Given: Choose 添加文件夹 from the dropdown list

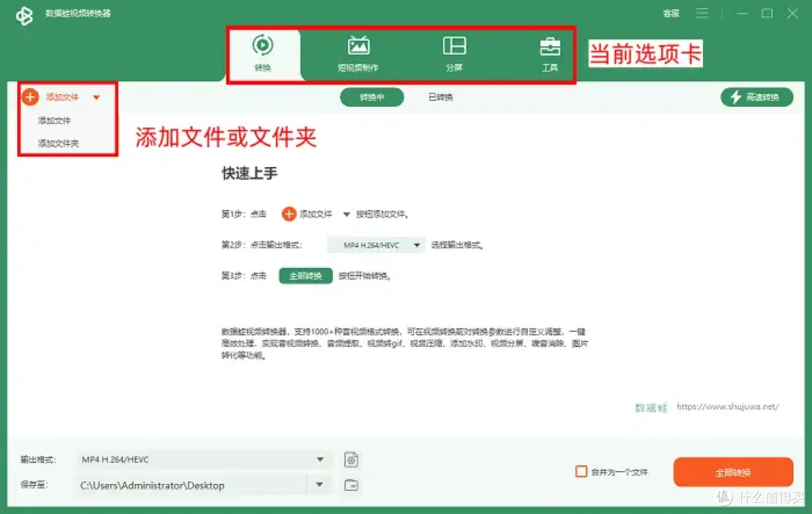Looking at the screenshot, I should tap(59, 144).
